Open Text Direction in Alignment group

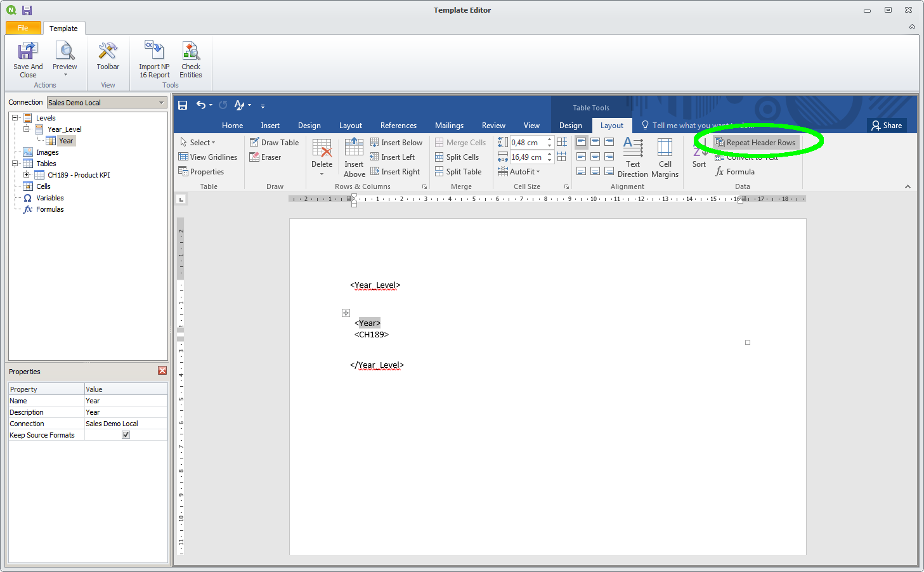pos(633,150)
